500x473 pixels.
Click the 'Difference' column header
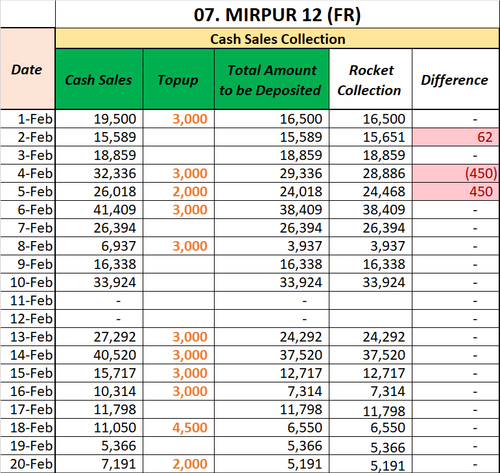pos(456,79)
